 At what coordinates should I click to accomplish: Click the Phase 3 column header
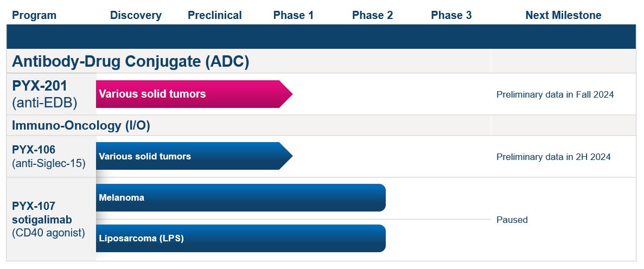[x=451, y=15]
